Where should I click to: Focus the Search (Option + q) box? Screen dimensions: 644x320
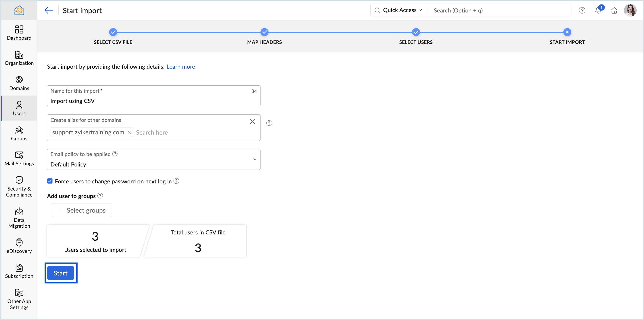click(x=499, y=10)
